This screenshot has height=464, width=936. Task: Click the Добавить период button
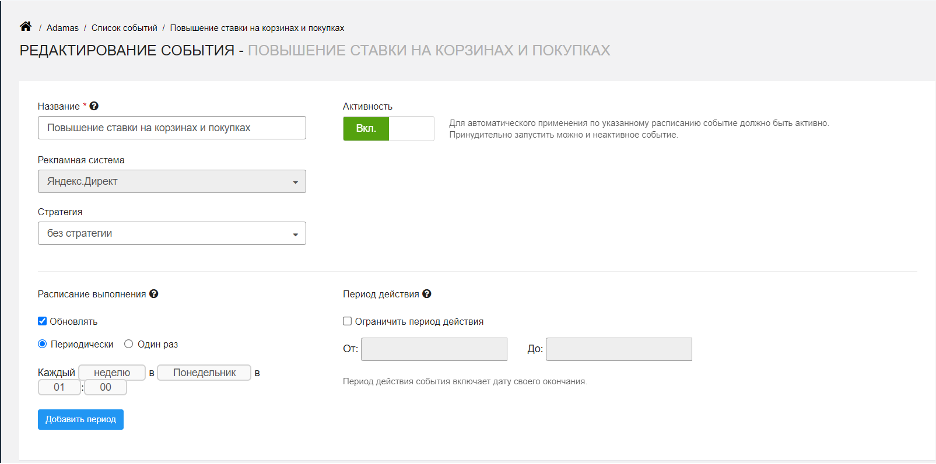click(81, 419)
